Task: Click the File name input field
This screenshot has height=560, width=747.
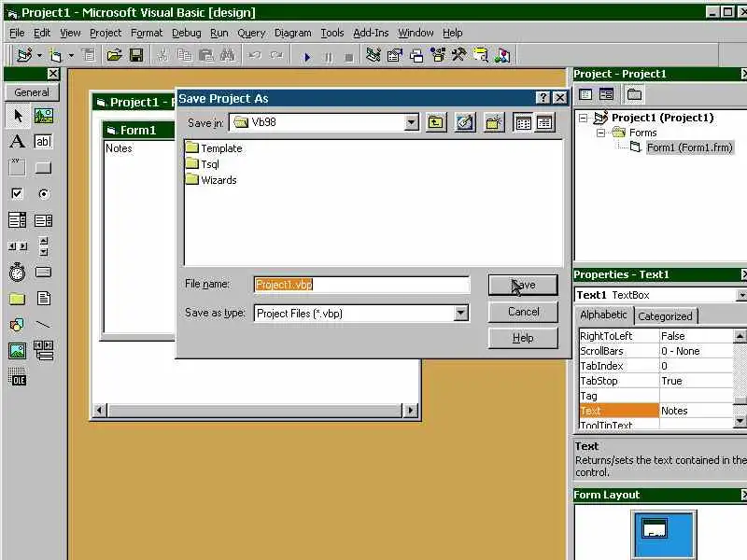Action: pos(361,285)
